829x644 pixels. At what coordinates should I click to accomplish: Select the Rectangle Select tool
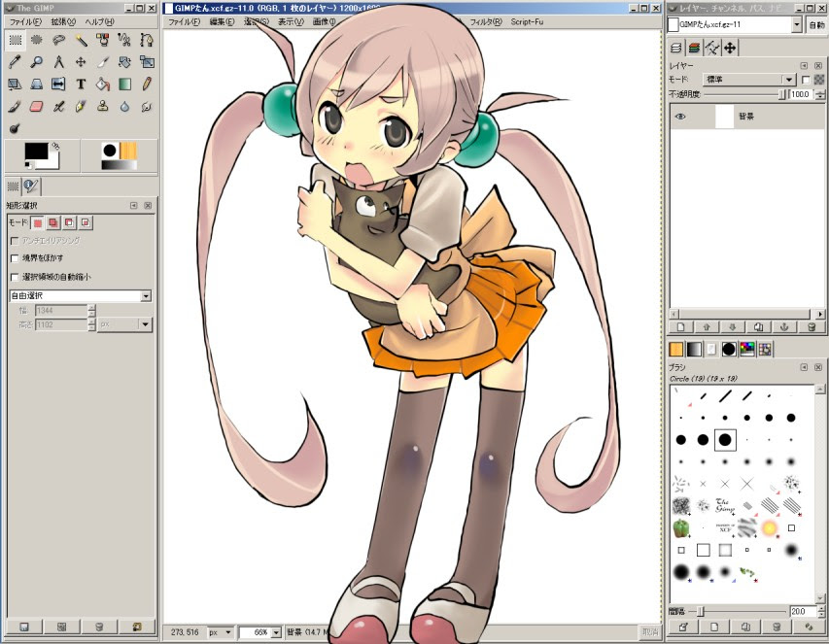pyautogui.click(x=15, y=40)
